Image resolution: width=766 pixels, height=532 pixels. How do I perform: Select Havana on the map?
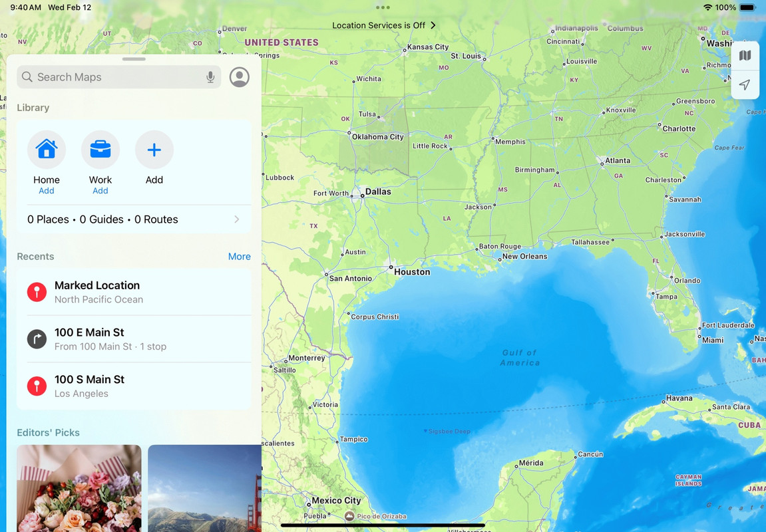pyautogui.click(x=679, y=398)
